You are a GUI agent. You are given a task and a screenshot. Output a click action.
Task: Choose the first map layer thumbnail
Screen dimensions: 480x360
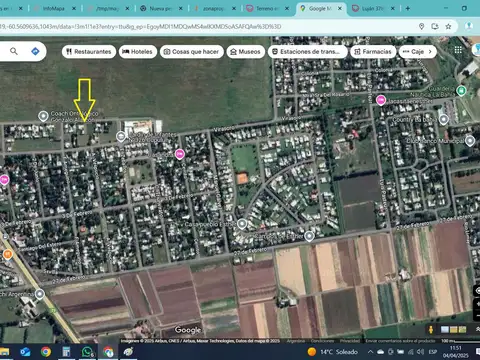444,330
